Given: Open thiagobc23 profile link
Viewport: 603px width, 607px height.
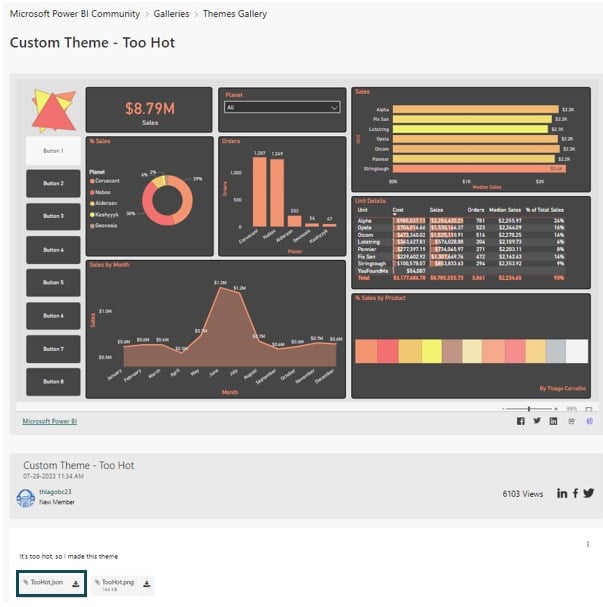Looking at the screenshot, I should point(55,492).
